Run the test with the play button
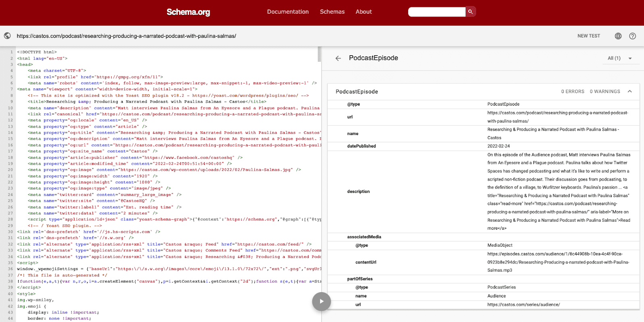The image size is (644, 322). 322,301
